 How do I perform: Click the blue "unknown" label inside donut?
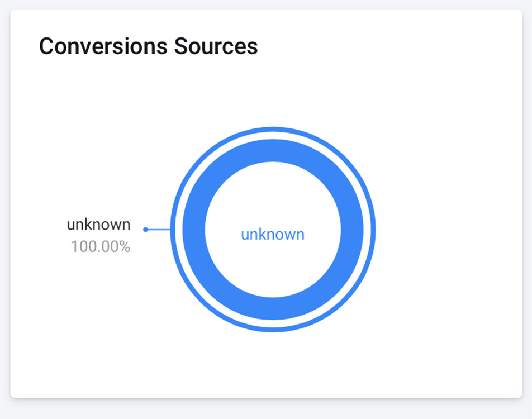[x=273, y=234]
